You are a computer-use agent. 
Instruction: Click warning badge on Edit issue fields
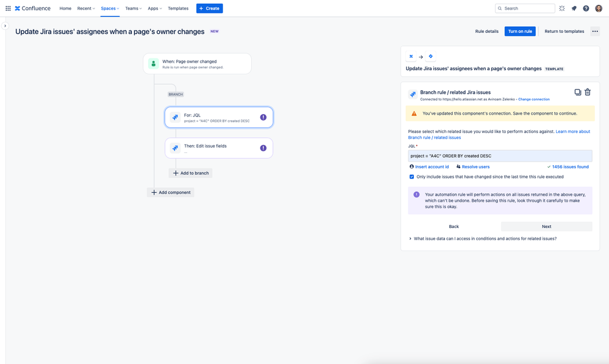263,148
